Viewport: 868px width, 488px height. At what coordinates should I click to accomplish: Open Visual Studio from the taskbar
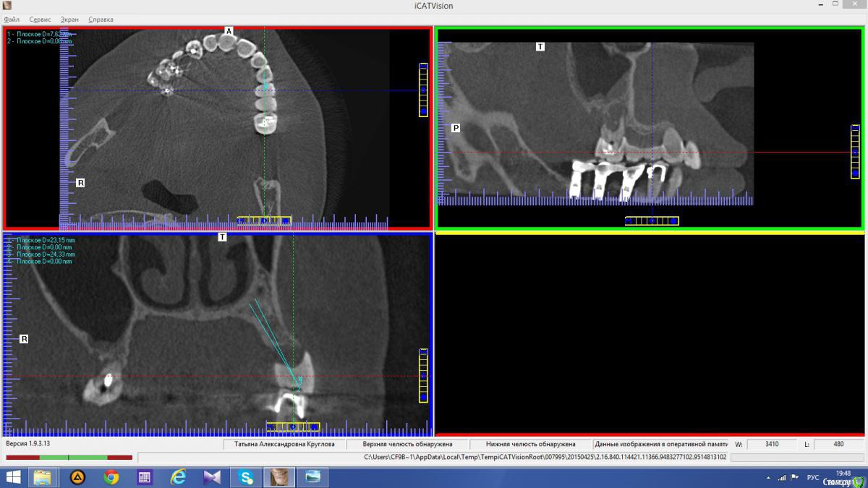[212, 477]
